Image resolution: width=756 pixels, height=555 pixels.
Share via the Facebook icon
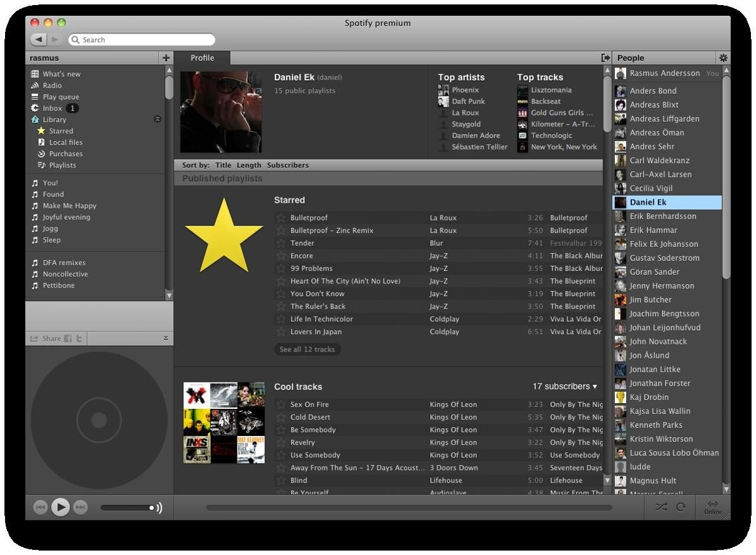pyautogui.click(x=68, y=339)
